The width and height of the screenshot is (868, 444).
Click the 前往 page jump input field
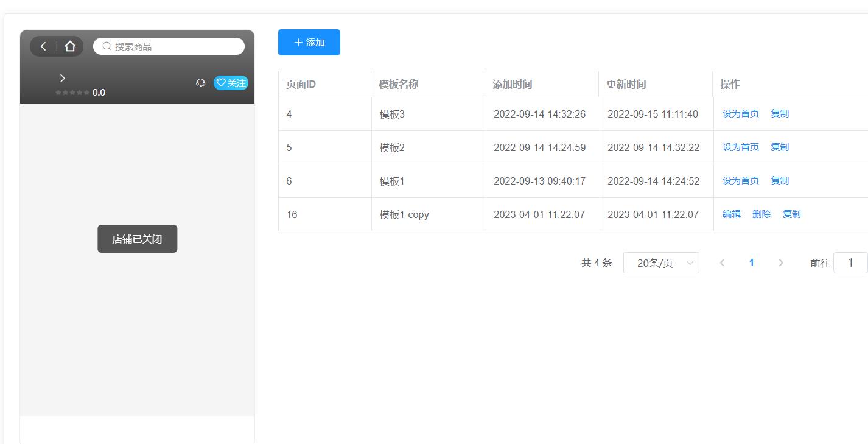pos(850,263)
